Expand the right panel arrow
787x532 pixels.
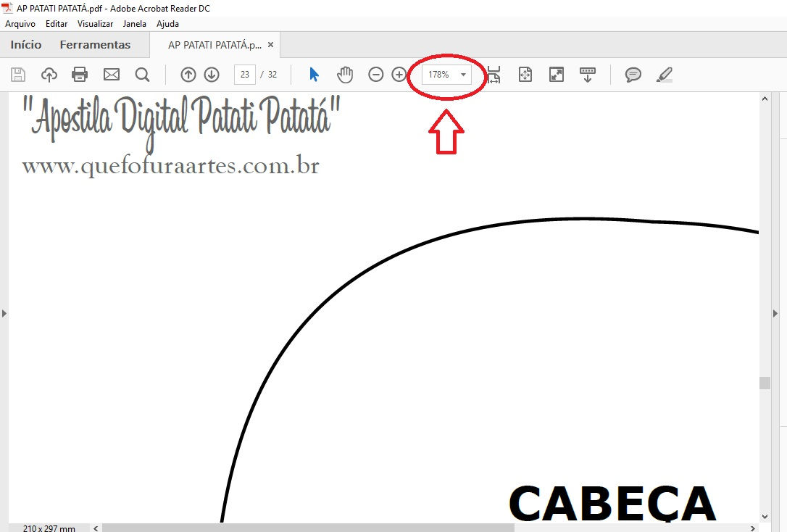coord(776,313)
